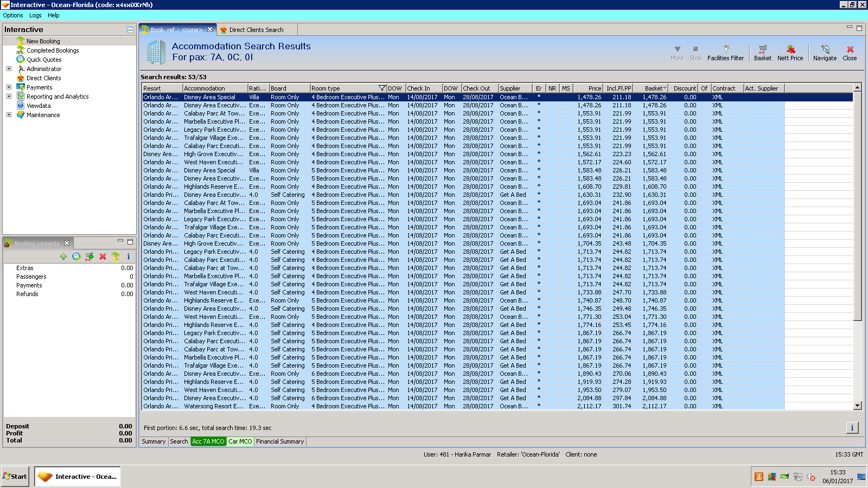Switch to the Acc 7A MCO tab
Viewport: 868px width, 488px height.
point(208,441)
